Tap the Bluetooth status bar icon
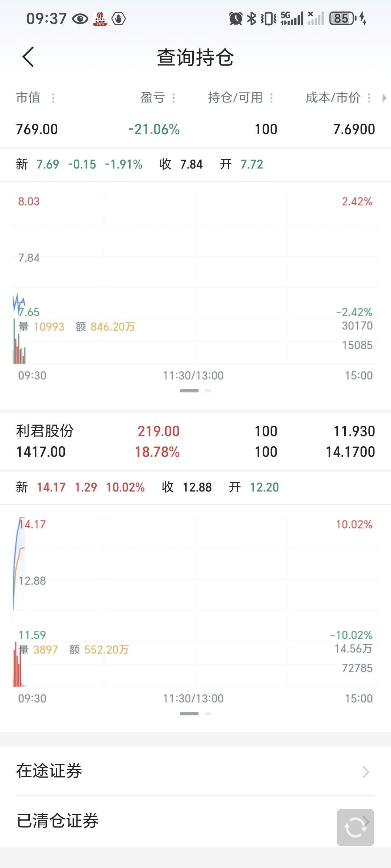 click(x=252, y=18)
